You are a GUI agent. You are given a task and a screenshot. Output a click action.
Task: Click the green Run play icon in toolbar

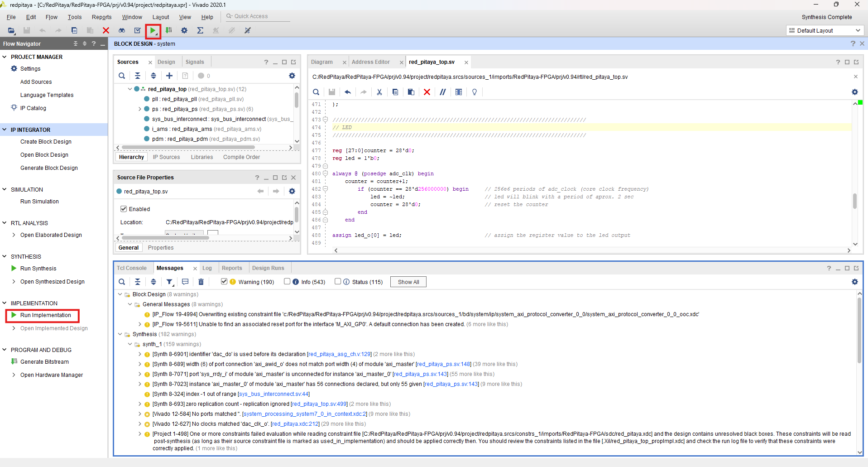[x=153, y=31]
